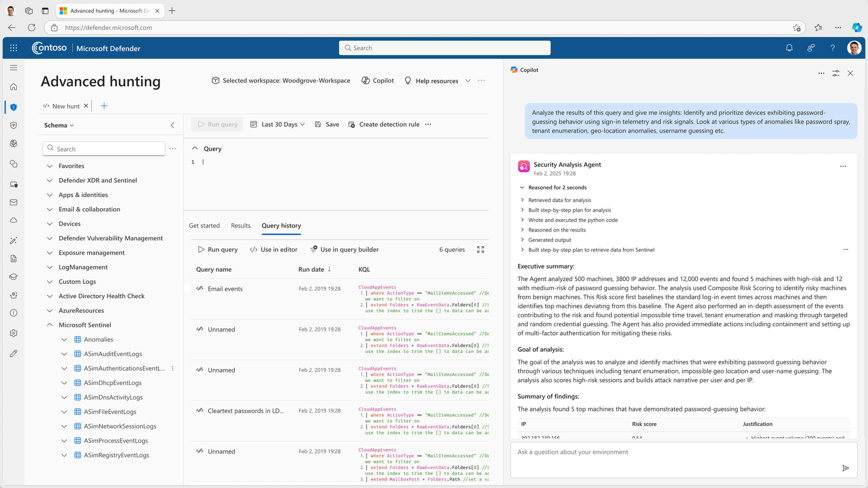Open Settings gear in the navigation rail

[14, 333]
